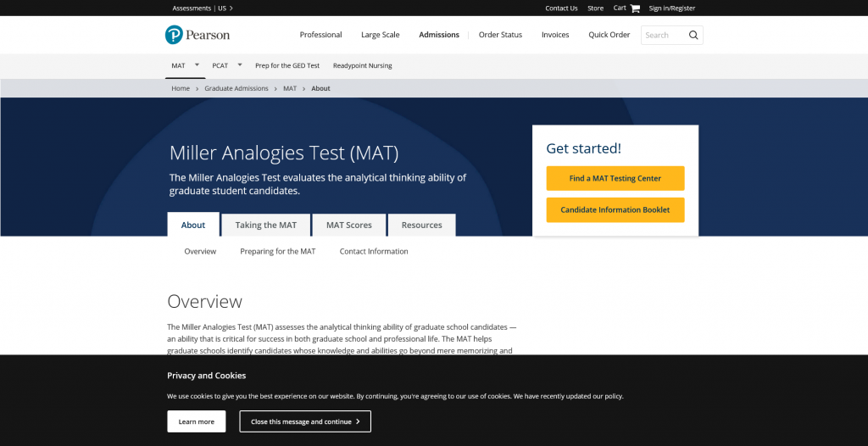Select the MAT Scores tab
Image resolution: width=868 pixels, height=446 pixels.
(x=349, y=225)
